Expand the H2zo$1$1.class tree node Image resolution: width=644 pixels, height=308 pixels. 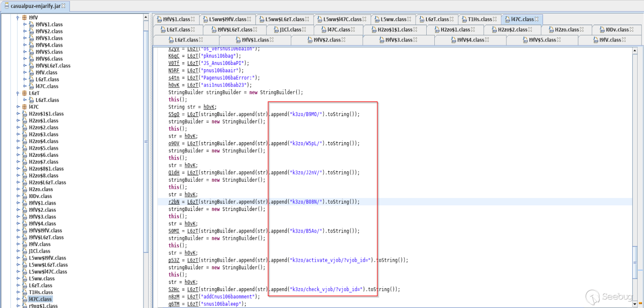tap(18, 114)
